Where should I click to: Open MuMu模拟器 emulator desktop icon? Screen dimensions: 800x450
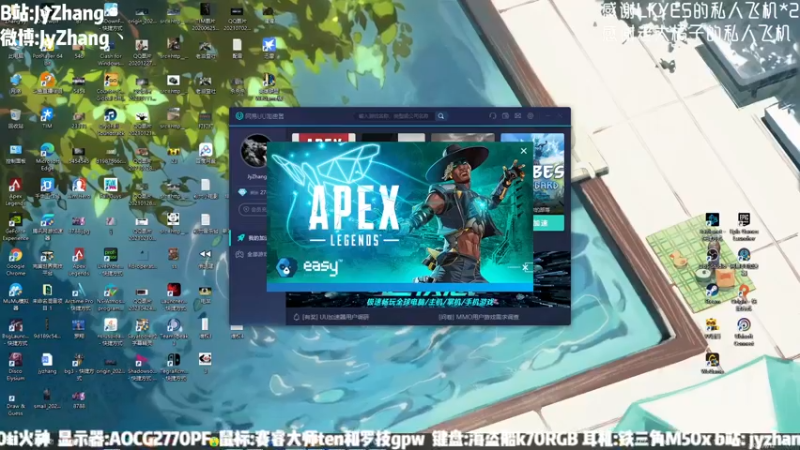pyautogui.click(x=15, y=297)
